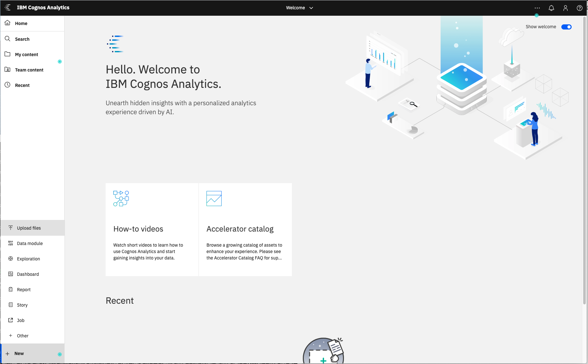Click the New menu label
Screen dimensions: 588x364
[19, 353]
